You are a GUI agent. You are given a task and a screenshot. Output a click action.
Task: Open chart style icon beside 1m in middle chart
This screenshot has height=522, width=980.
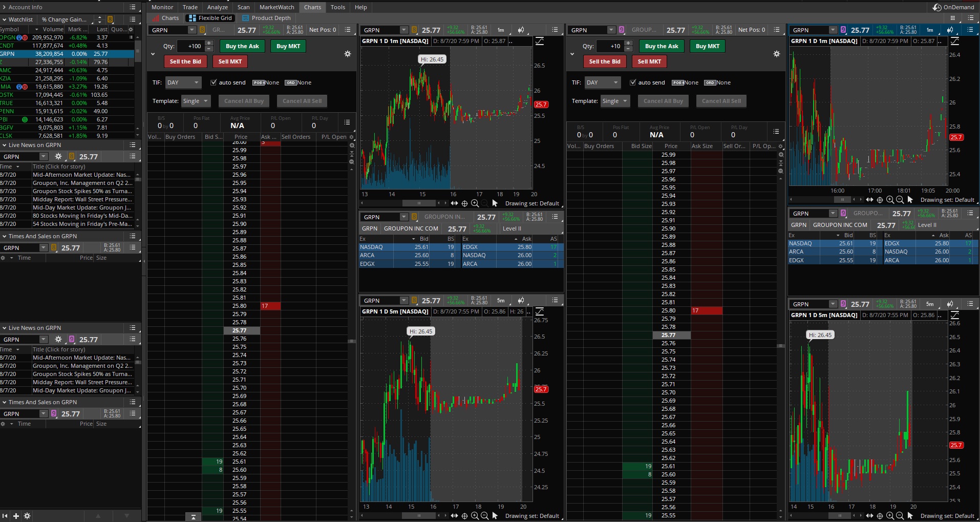(x=521, y=30)
